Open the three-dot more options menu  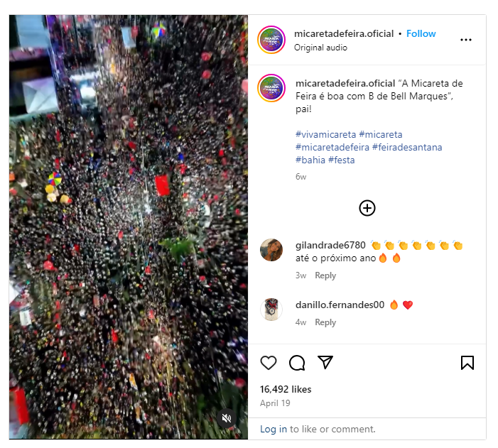pos(465,40)
